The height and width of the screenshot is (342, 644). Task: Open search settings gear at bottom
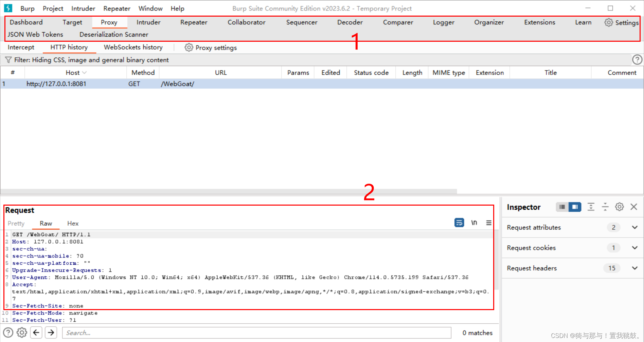pos(22,332)
